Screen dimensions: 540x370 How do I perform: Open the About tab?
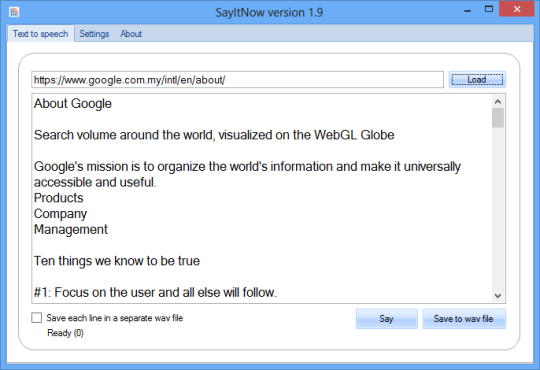(x=131, y=34)
